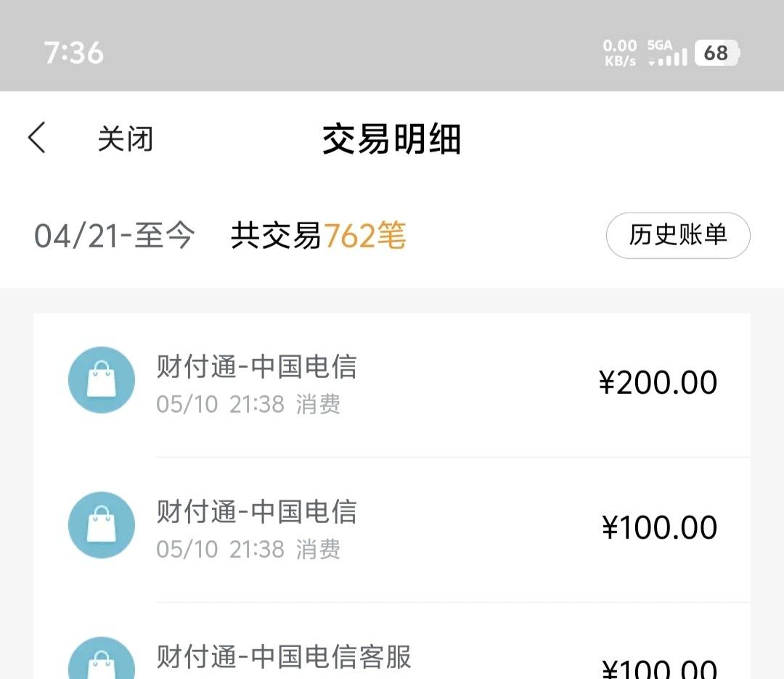Tap the ¥200.00 amount
The width and height of the screenshot is (784, 679).
[x=658, y=383]
